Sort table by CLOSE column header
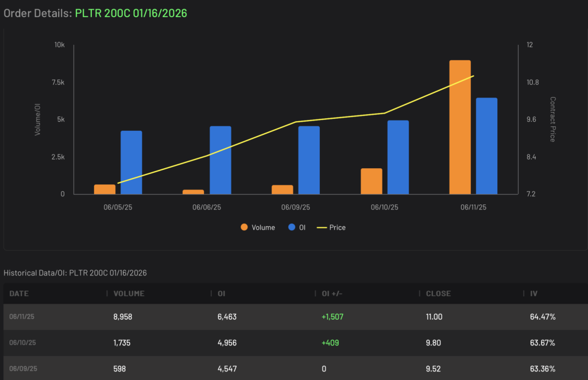The height and width of the screenshot is (380, 588). [x=438, y=293]
